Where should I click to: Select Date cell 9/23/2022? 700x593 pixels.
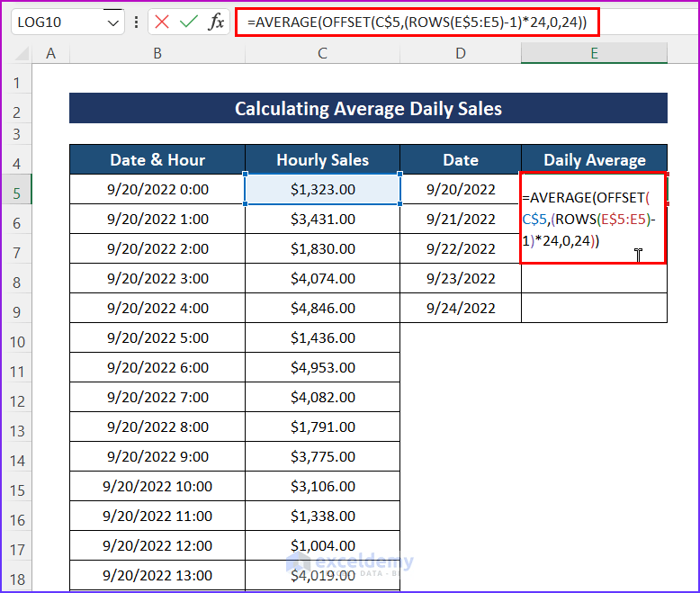pos(461,278)
